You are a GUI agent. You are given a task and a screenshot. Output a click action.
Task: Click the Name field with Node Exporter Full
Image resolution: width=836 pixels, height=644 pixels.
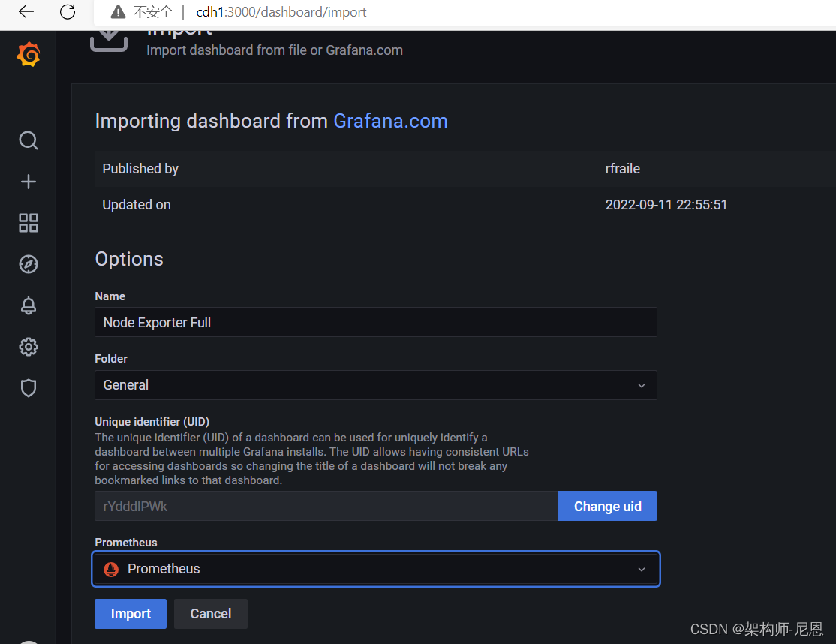(375, 322)
